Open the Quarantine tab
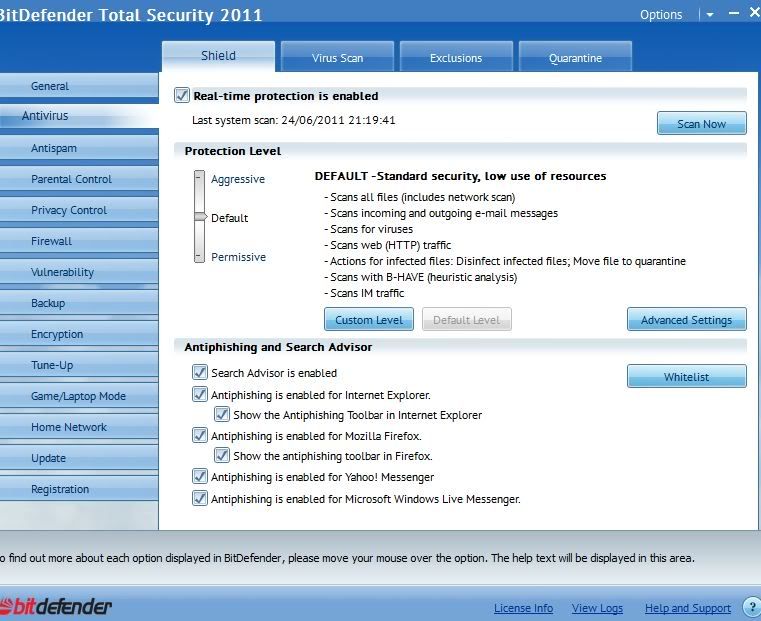 pyautogui.click(x=575, y=58)
